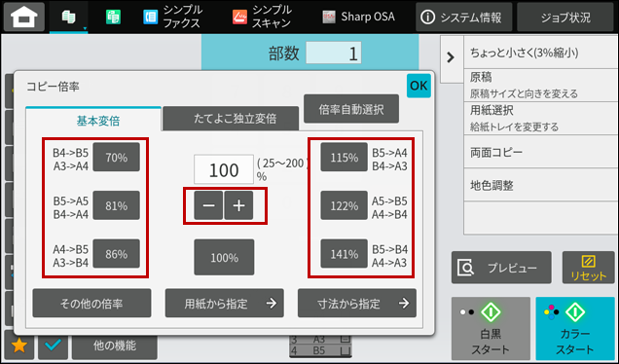
Task: Open 他の機能
Action: (115, 346)
